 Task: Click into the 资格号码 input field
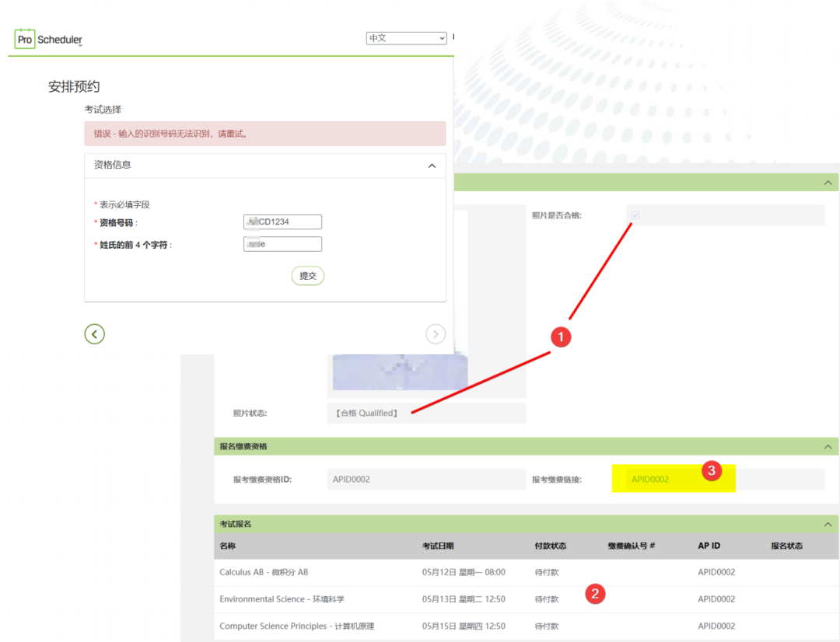[282, 222]
